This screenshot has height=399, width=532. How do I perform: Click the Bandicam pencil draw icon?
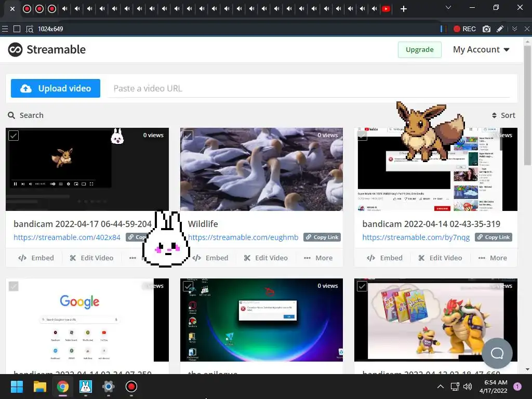point(500,29)
